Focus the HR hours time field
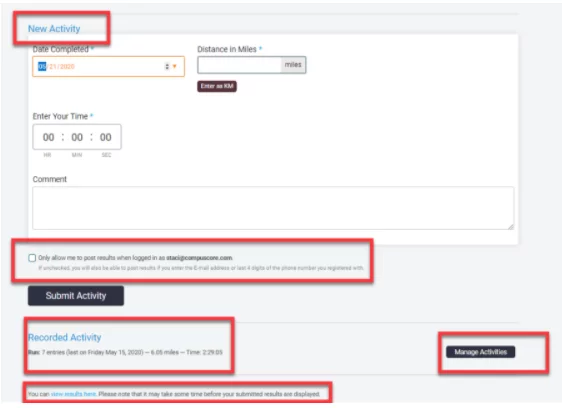This screenshot has width=562, height=408. point(48,137)
